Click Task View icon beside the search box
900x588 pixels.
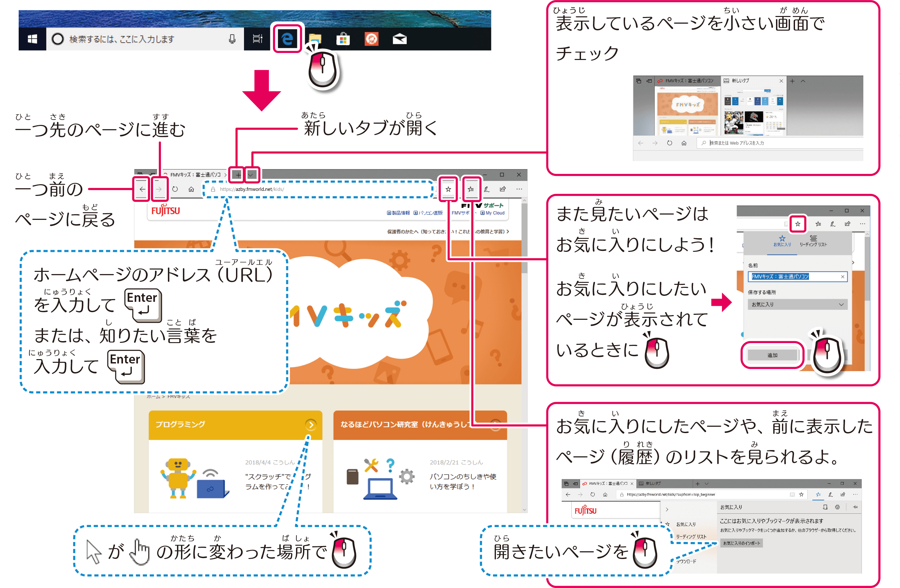tap(258, 39)
